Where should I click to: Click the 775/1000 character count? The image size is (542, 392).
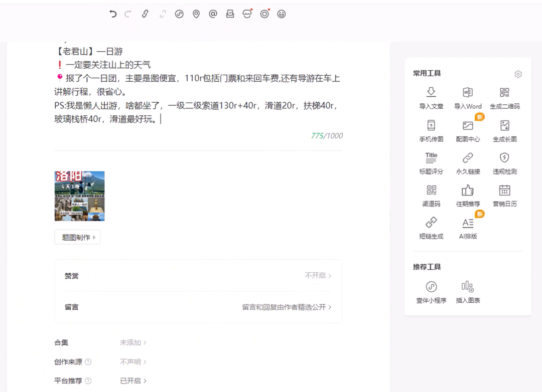tap(327, 136)
